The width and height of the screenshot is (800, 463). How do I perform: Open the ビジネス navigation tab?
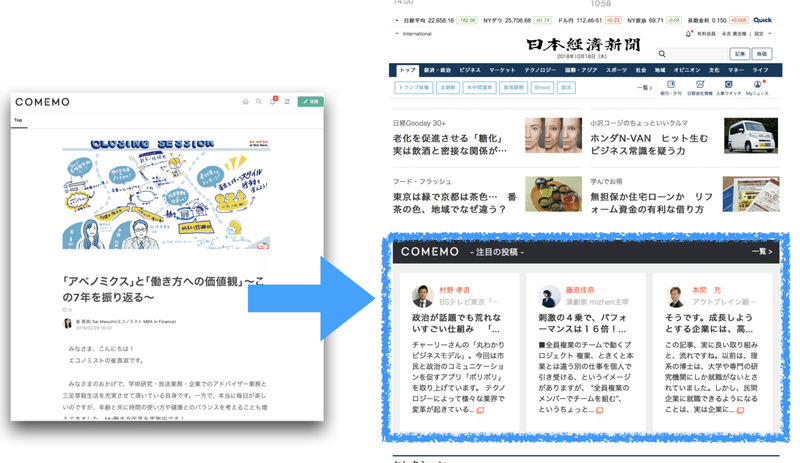(469, 70)
